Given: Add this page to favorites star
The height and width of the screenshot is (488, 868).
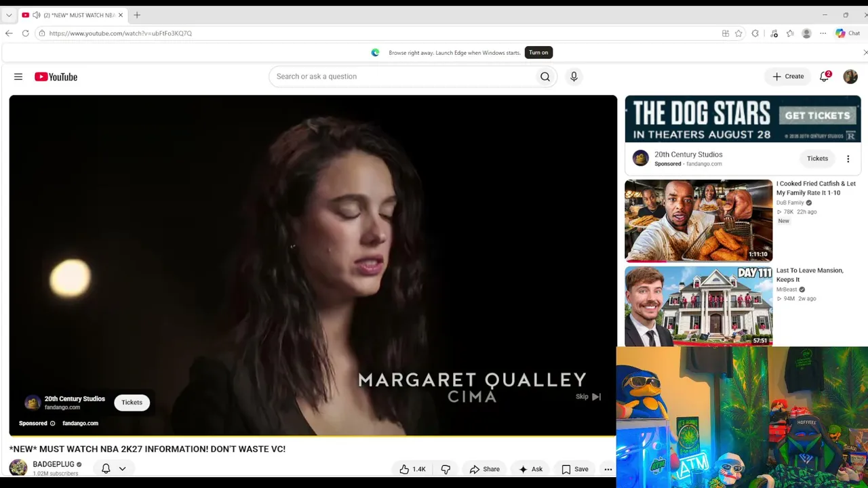Looking at the screenshot, I should click(738, 33).
